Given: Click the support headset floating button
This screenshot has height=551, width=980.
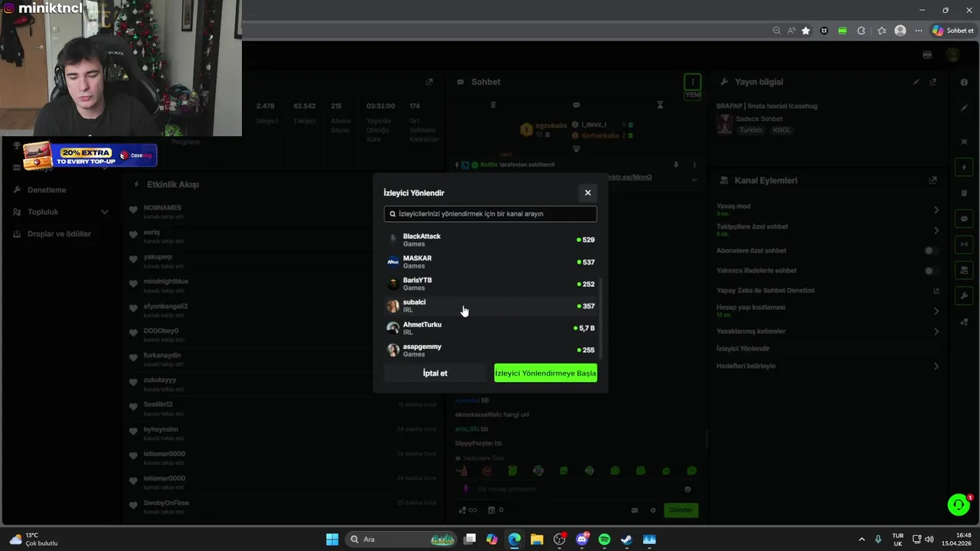Looking at the screenshot, I should tap(959, 504).
